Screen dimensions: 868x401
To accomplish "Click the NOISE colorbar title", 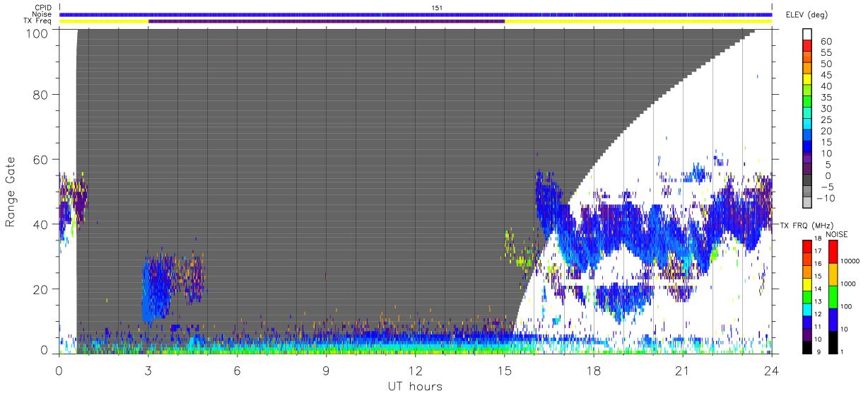I will pos(838,234).
